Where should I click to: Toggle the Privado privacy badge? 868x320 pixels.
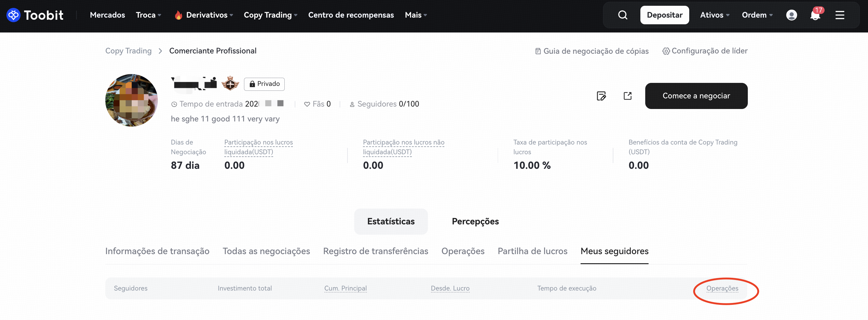(264, 84)
